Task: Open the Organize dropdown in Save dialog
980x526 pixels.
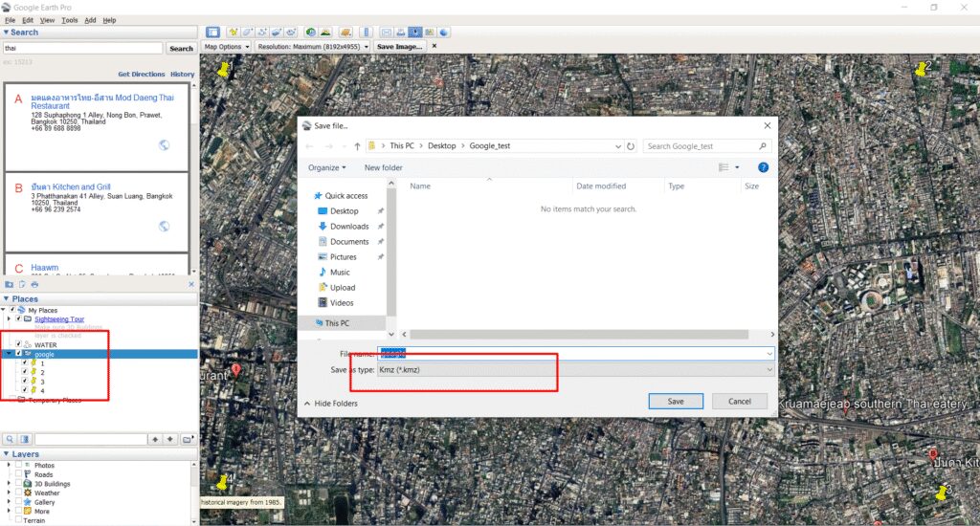Action: click(x=326, y=167)
